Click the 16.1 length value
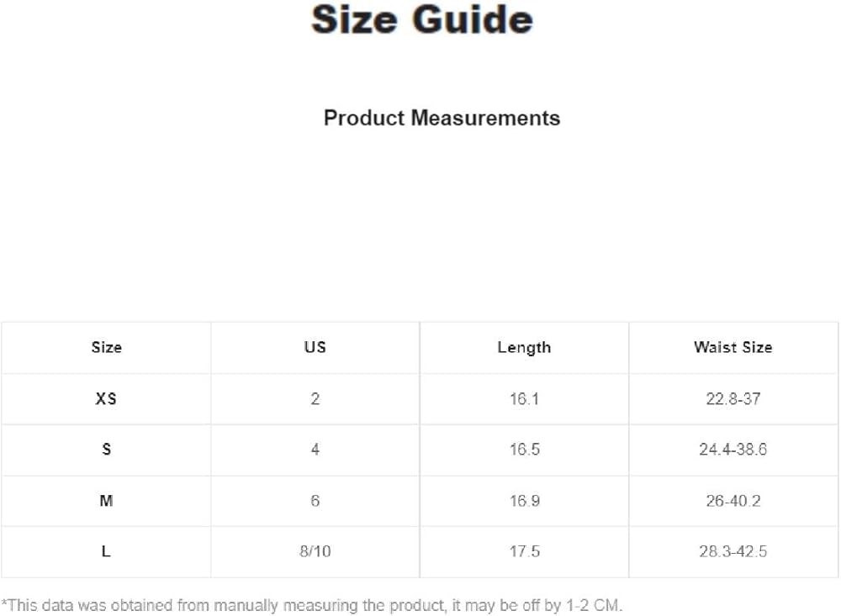841x616 pixels. coord(524,398)
